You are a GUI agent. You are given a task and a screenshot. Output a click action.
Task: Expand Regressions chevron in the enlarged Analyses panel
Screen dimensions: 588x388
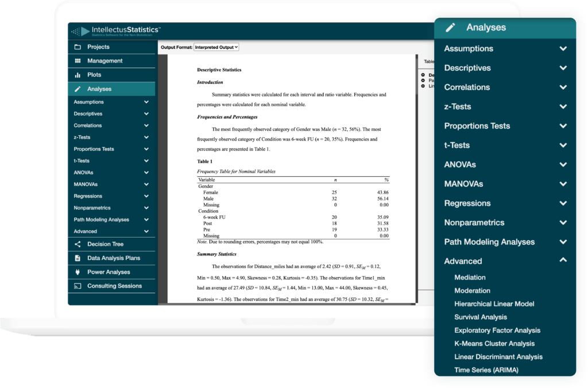tap(563, 203)
